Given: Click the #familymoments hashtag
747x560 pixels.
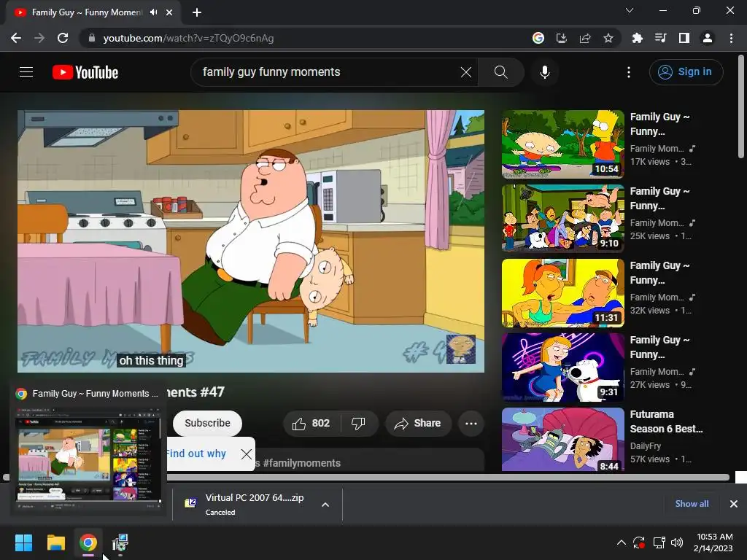Looking at the screenshot, I should point(301,463).
